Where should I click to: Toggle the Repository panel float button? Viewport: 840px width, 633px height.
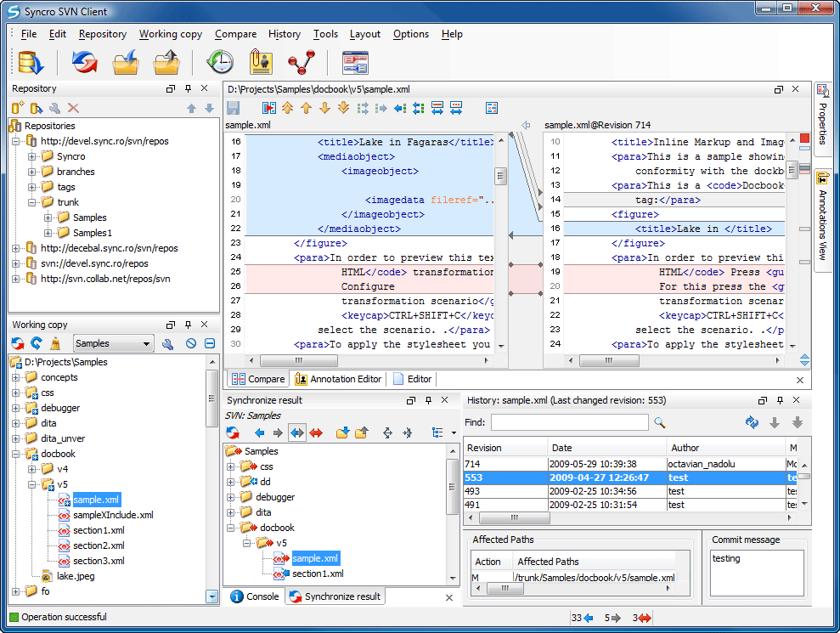point(171,88)
